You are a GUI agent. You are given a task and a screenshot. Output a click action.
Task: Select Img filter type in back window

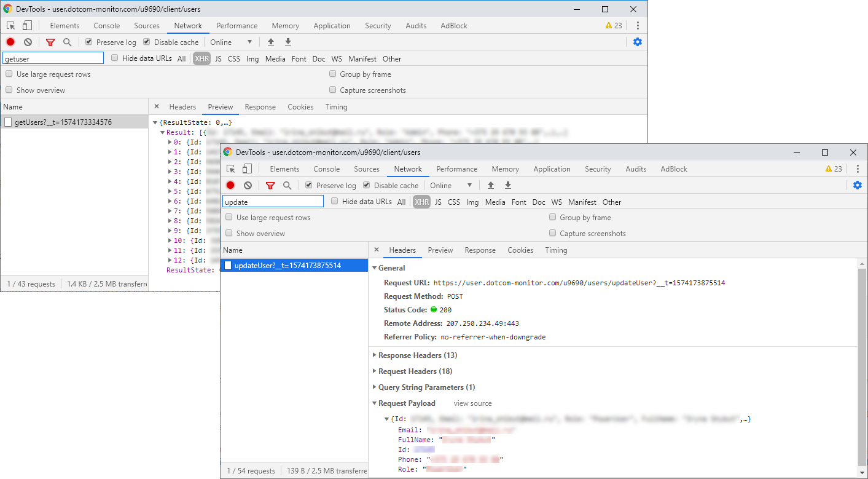point(252,58)
